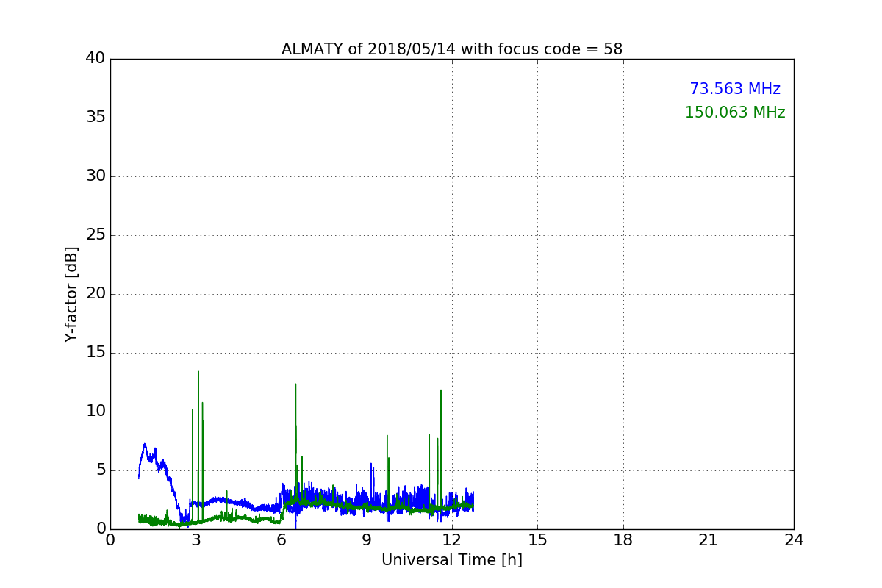Click y-axis tick label 35

coord(96,118)
